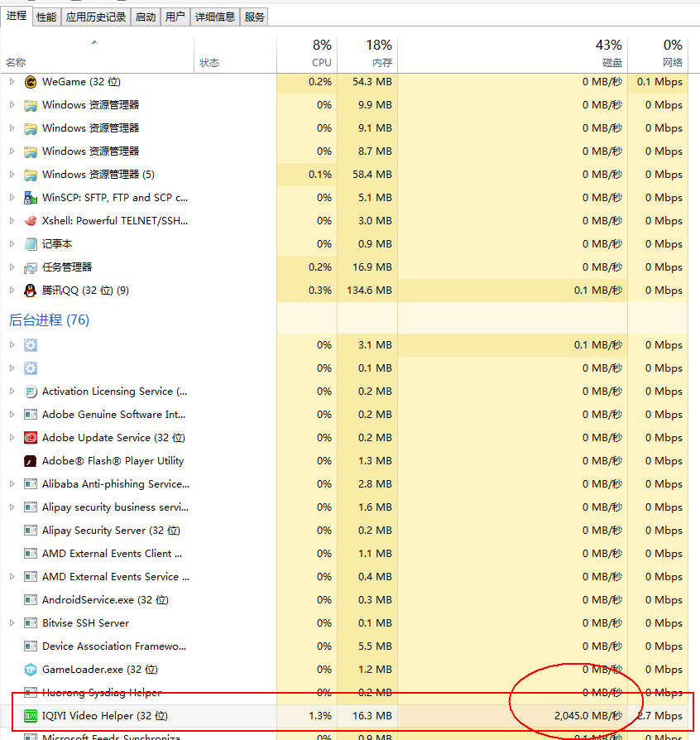Select the Alipay security business servi... icon
Screen dimensions: 700x740
31,507
